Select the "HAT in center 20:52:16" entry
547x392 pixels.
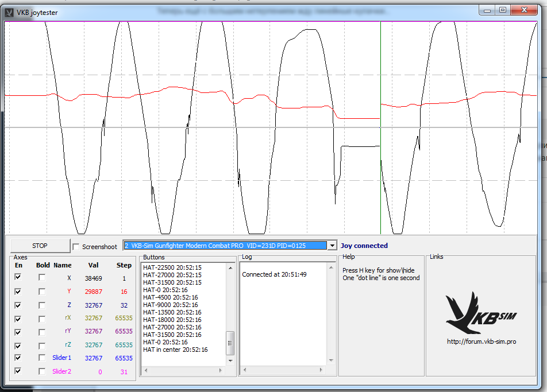click(175, 350)
